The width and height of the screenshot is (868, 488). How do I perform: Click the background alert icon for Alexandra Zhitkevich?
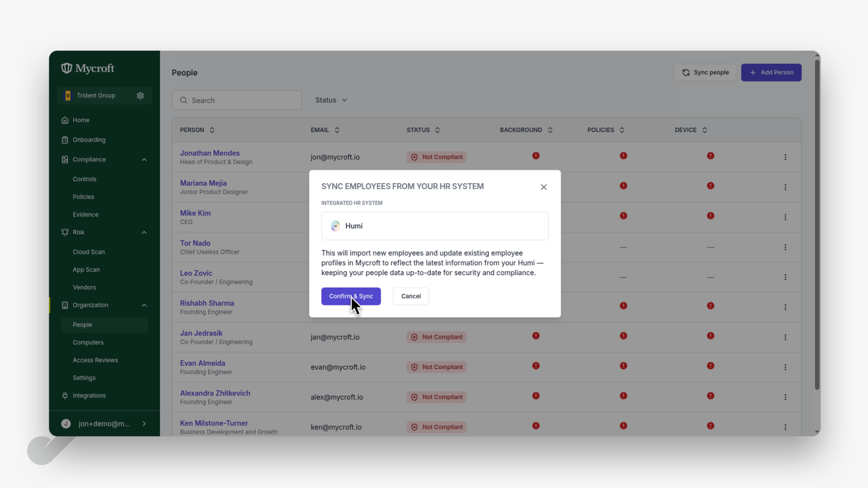536,396
